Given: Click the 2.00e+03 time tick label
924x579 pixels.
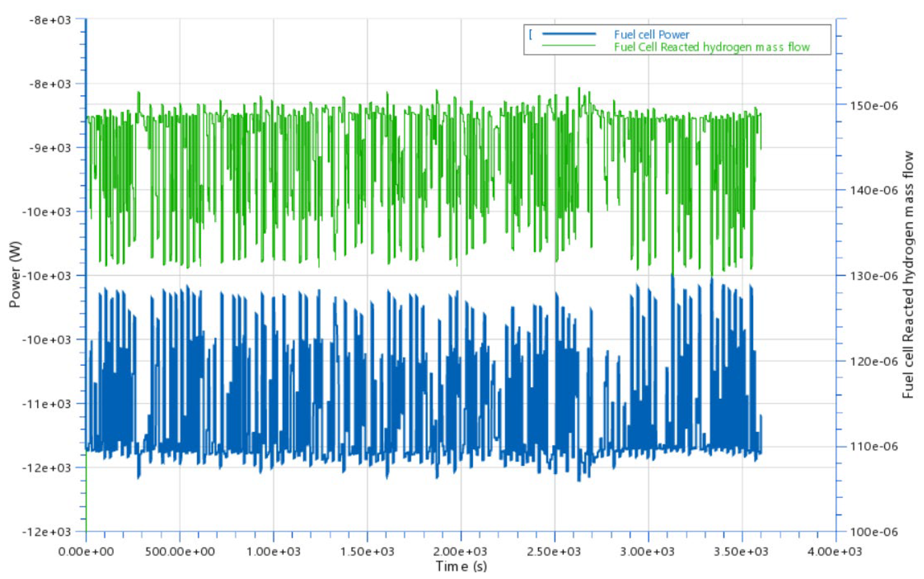Looking at the screenshot, I should point(461,551).
